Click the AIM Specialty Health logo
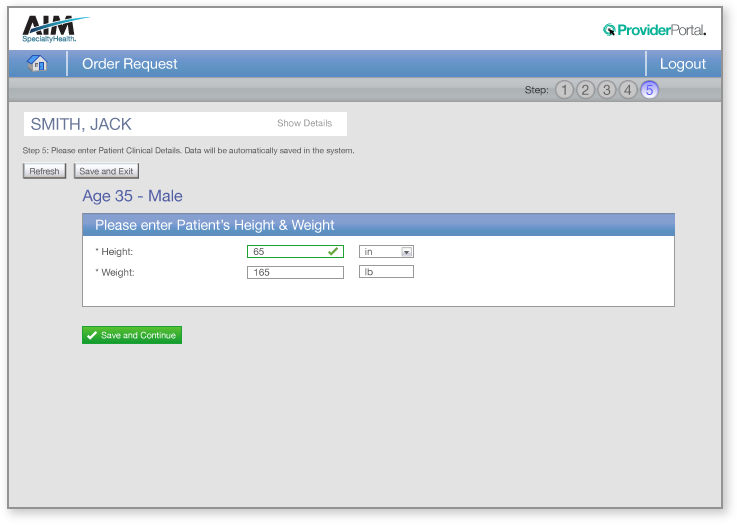 (x=51, y=29)
